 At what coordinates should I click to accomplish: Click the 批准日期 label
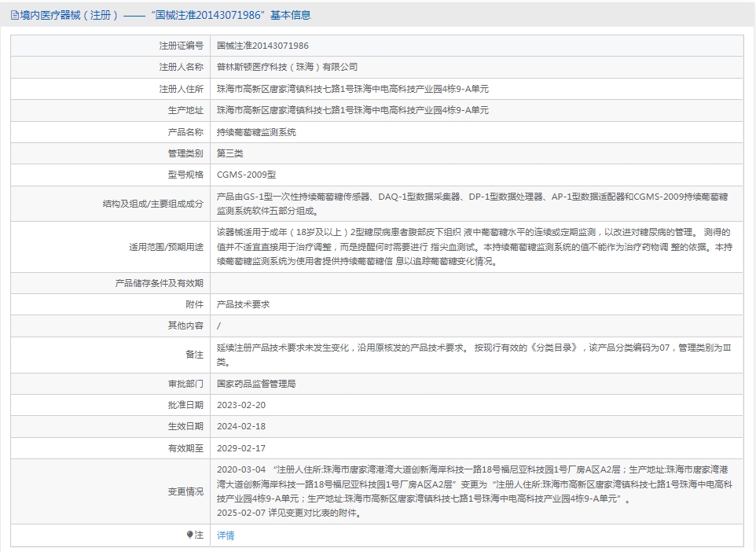pos(185,405)
